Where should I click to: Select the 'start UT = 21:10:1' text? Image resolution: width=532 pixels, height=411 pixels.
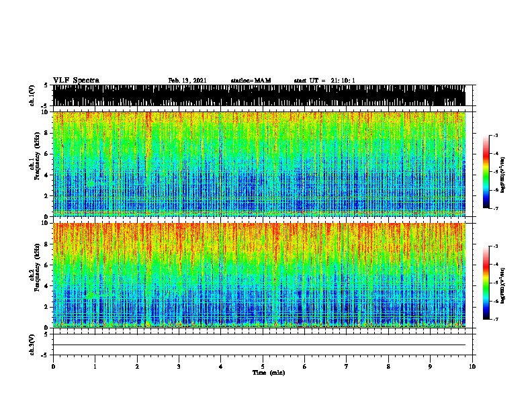pos(324,81)
